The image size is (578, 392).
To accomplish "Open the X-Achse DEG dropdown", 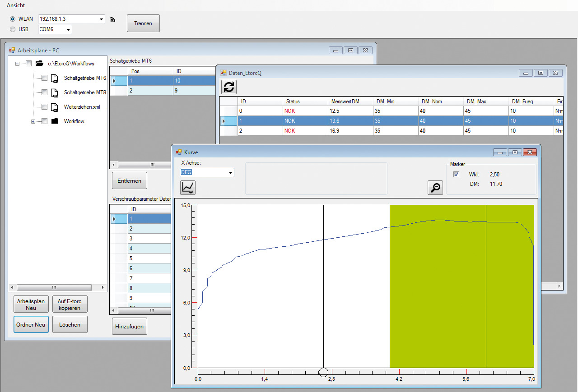I will pyautogui.click(x=230, y=172).
